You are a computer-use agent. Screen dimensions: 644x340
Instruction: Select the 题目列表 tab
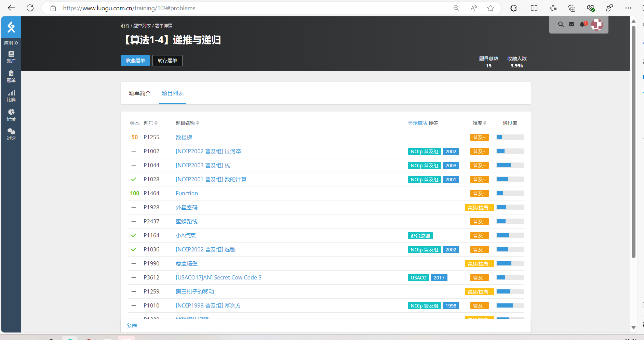(173, 93)
